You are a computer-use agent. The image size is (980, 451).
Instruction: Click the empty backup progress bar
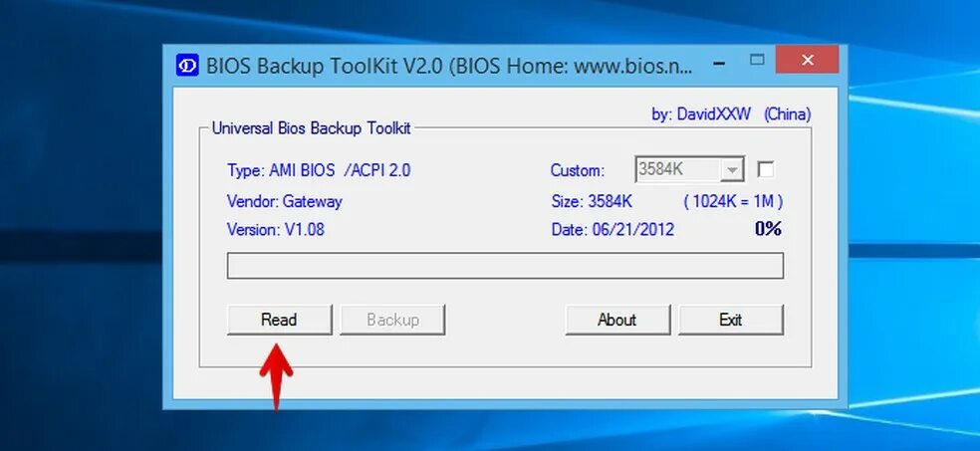505,266
